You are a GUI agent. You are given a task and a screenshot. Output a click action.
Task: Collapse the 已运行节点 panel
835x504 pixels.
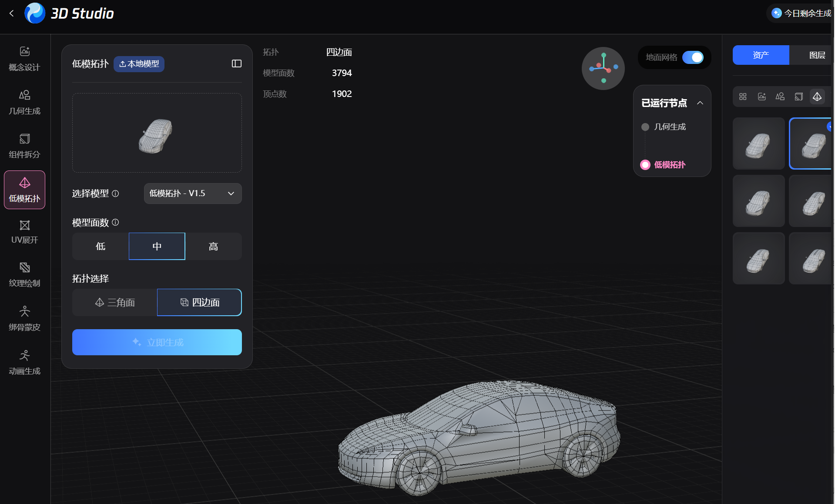(700, 103)
